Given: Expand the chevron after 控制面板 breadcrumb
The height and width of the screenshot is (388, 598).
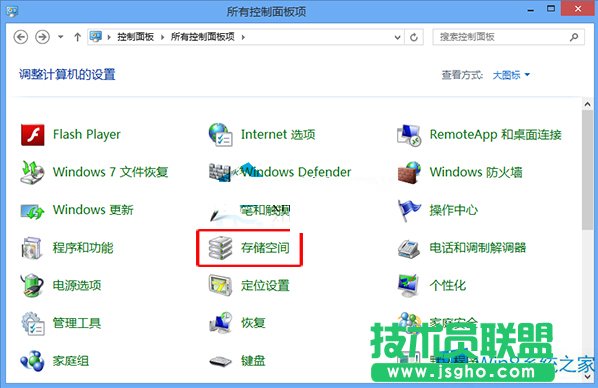Looking at the screenshot, I should point(162,37).
